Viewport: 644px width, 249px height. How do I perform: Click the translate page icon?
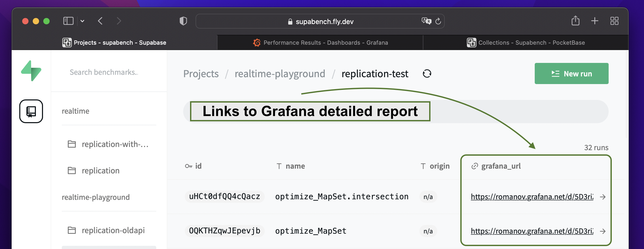pos(426,21)
